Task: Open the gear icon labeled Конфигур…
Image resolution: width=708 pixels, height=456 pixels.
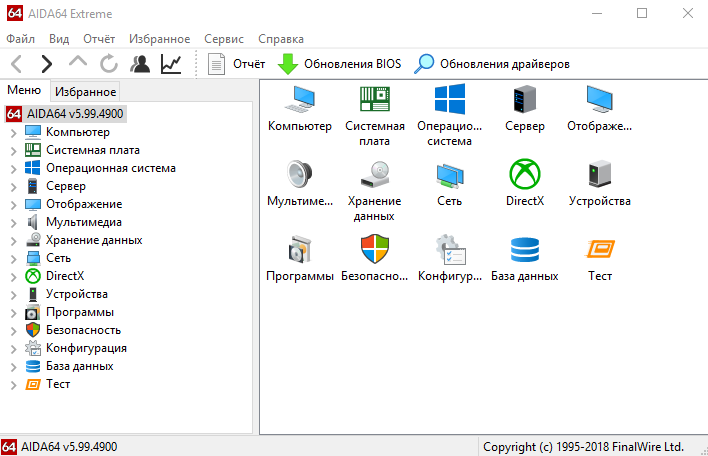Action: pyautogui.click(x=450, y=249)
